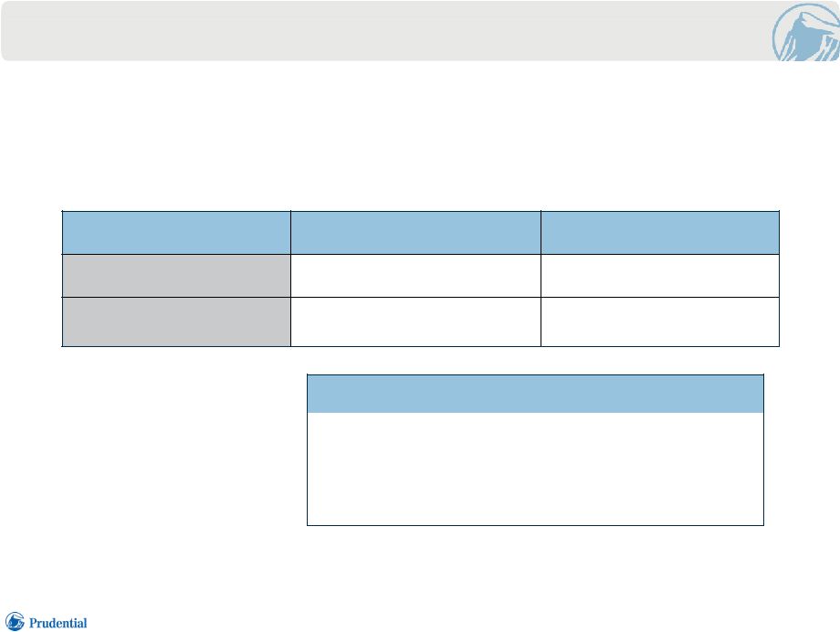The width and height of the screenshot is (840, 632).
Task: Select middle column cell in bottom table row
Action: pos(415,321)
